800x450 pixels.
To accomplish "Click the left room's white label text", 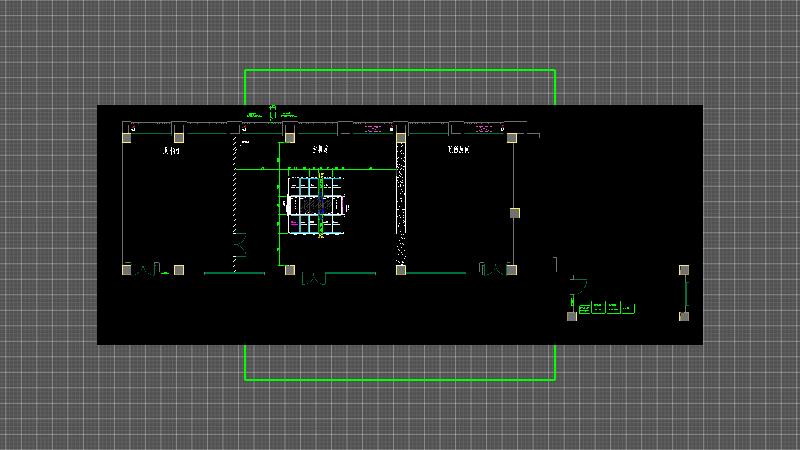I will 172,151.
